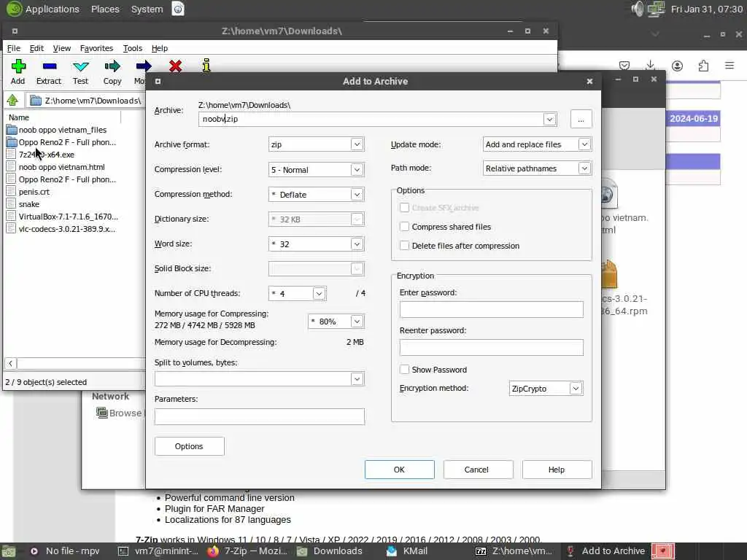The image size is (747, 560).
Task: Click the Copy toolbar icon
Action: click(112, 66)
